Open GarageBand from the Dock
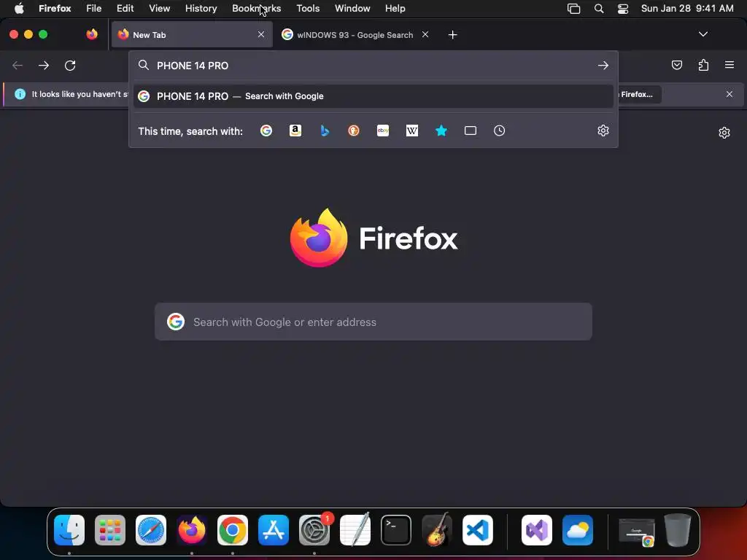Viewport: 747px width, 560px height. point(437,529)
